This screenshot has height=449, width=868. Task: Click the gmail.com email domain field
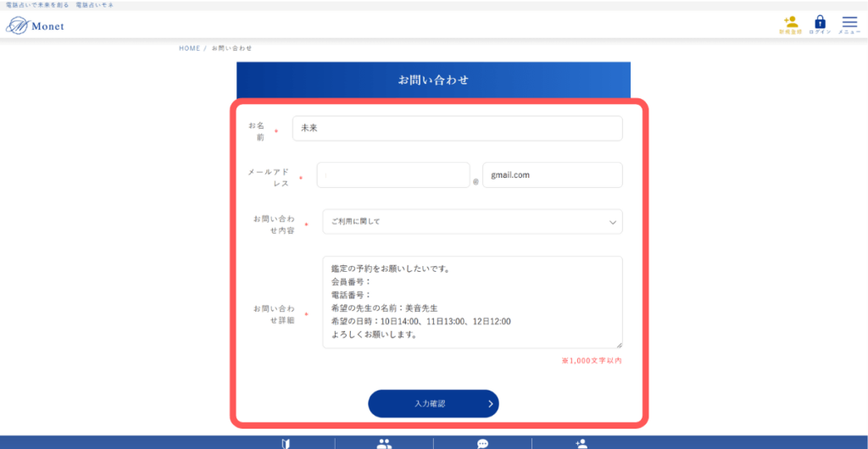[x=552, y=175]
